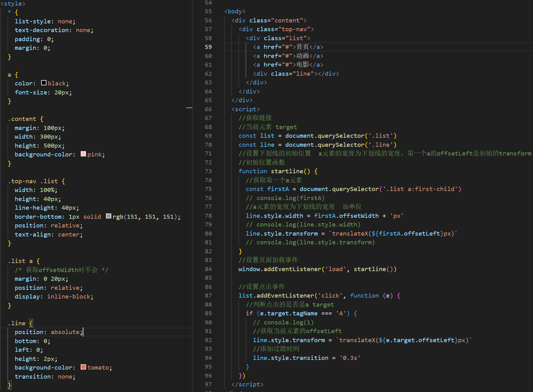This screenshot has height=392, width=533.
Task: Click the 'width: 100%;' declaration
Action: [36, 190]
